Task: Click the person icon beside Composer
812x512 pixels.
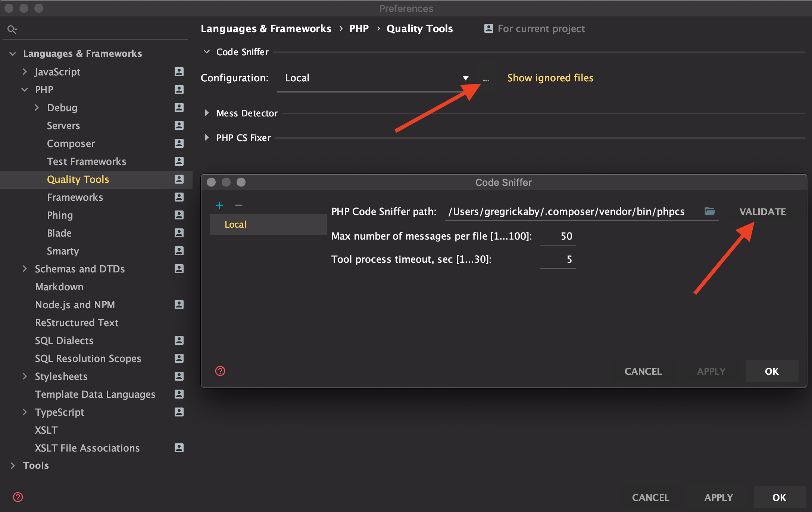Action: click(x=179, y=143)
